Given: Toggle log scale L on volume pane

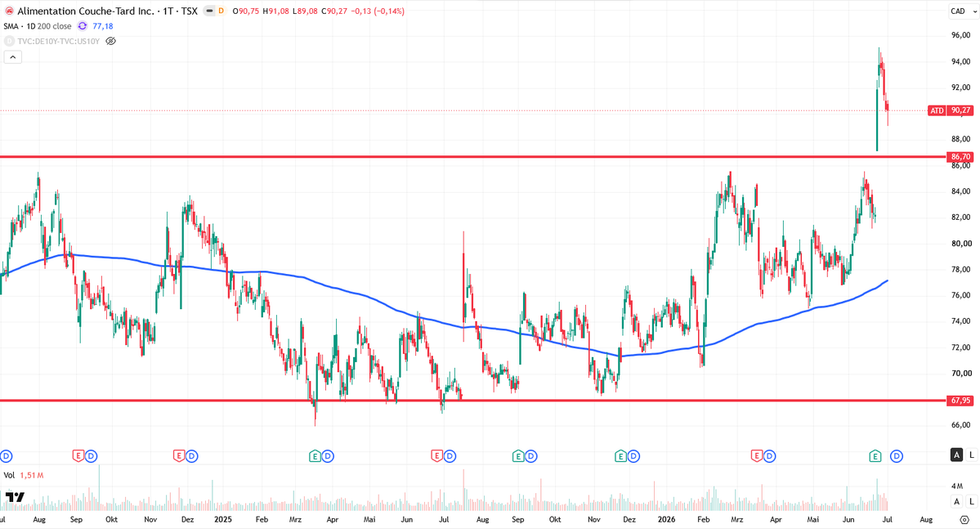Looking at the screenshot, I should pos(971,501).
